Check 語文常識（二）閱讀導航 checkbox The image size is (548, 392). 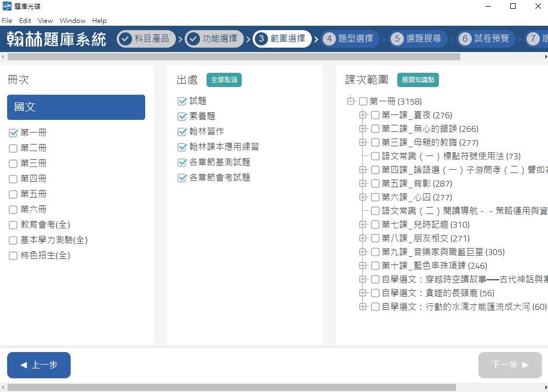(375, 211)
